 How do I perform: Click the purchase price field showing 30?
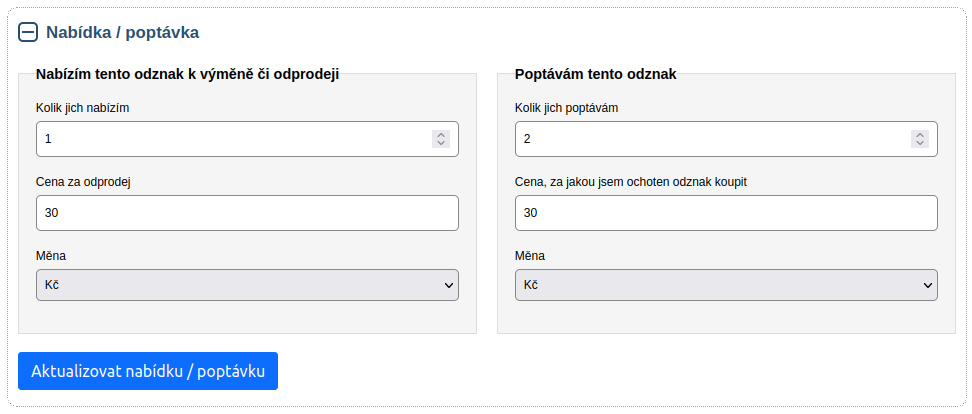[x=726, y=213]
